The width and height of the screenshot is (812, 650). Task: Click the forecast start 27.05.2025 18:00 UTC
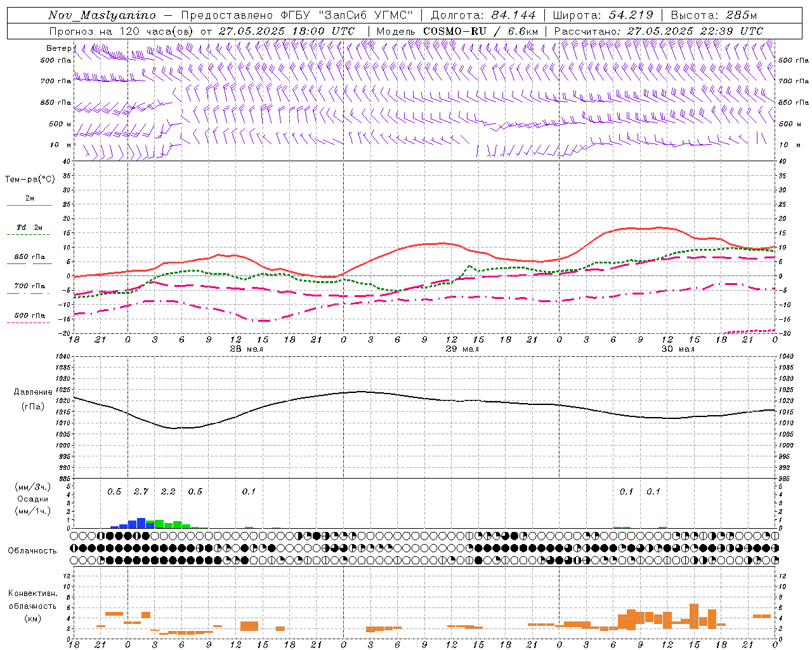point(287,31)
